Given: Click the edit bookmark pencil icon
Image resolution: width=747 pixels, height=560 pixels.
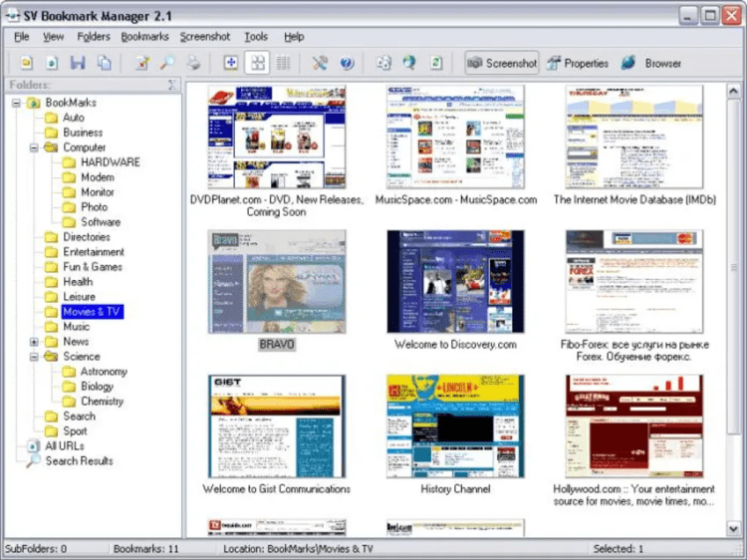Looking at the screenshot, I should 142,63.
